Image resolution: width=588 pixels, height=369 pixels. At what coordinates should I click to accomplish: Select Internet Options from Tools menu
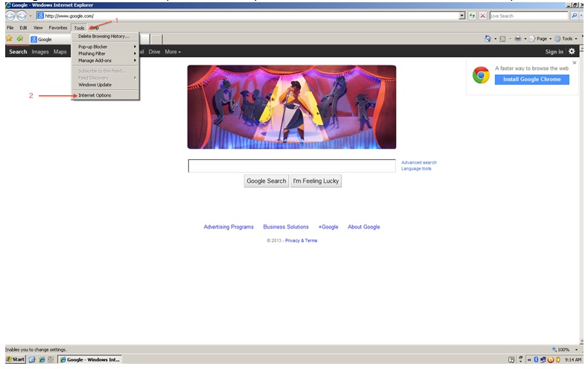point(106,95)
